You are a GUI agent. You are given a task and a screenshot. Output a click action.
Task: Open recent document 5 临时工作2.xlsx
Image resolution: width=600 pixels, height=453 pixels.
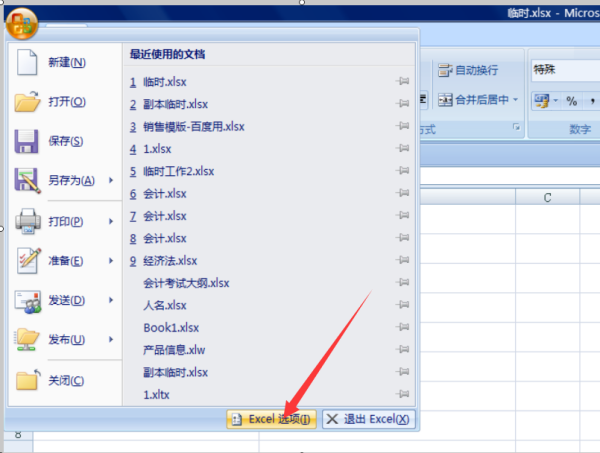(268, 171)
